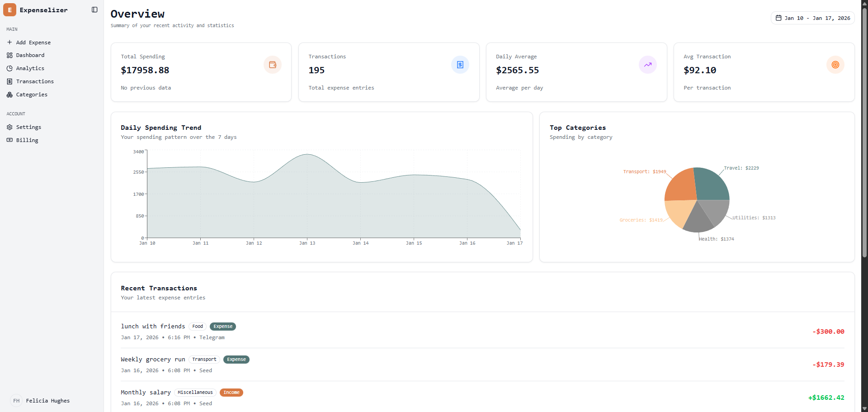Screen dimensions: 868x412
Task: Click the Analytics clock icon
Action: [x=9, y=68]
